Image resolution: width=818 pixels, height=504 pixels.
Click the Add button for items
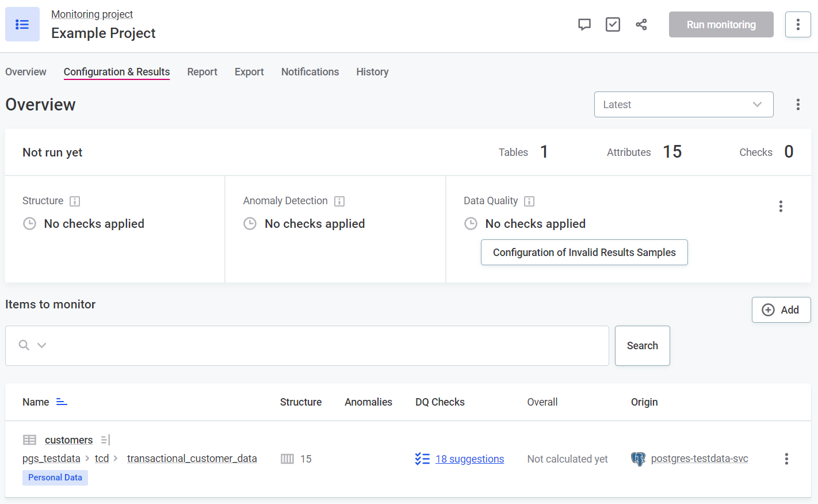click(781, 310)
